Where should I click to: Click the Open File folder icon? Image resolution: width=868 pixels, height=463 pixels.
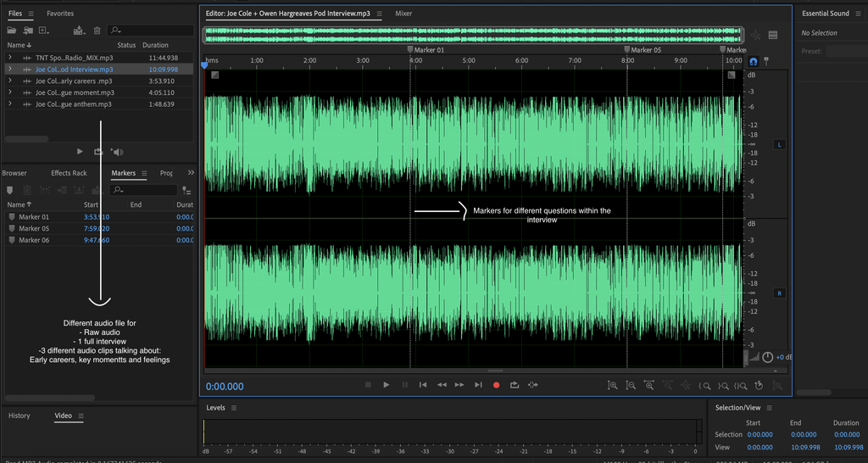12,31
